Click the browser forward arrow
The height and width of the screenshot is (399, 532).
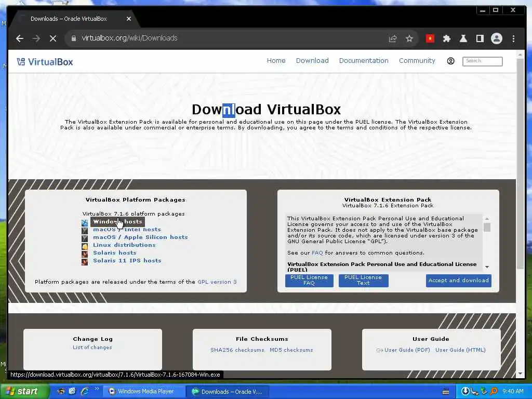[x=36, y=38]
